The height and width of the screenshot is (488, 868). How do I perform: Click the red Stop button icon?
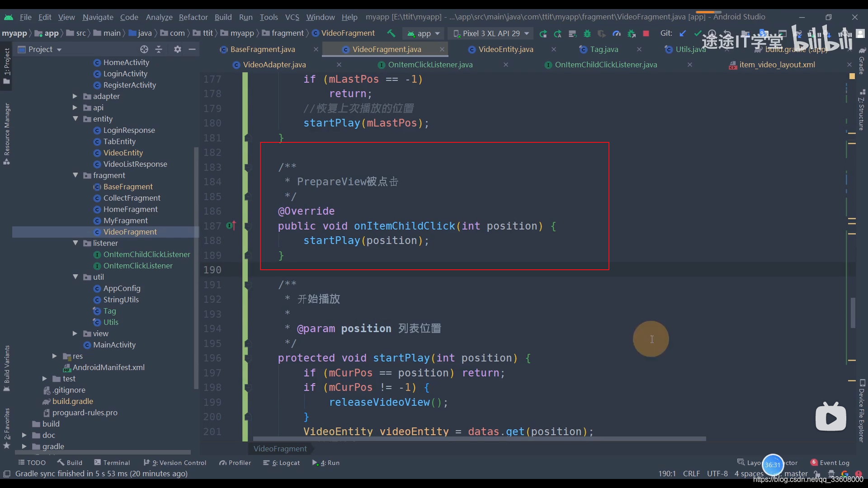(x=646, y=33)
